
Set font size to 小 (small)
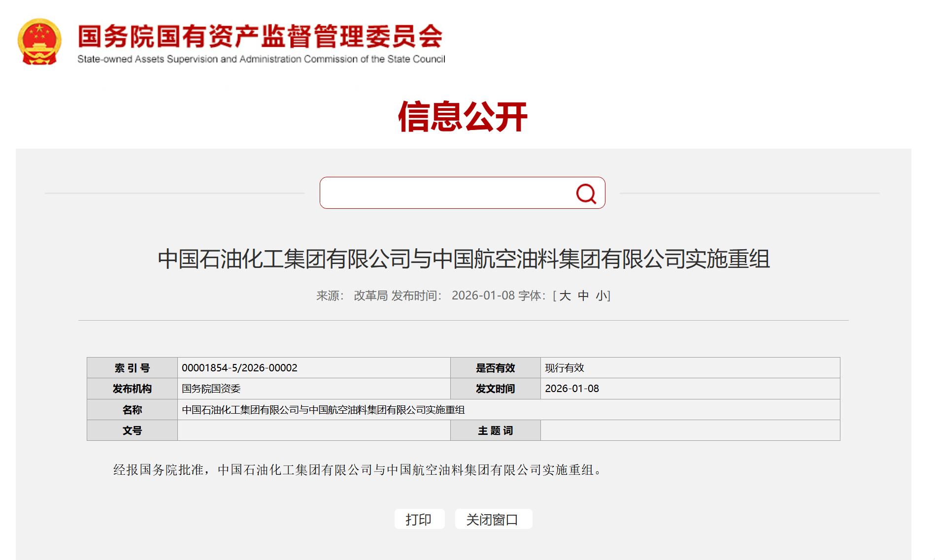pyautogui.click(x=601, y=296)
